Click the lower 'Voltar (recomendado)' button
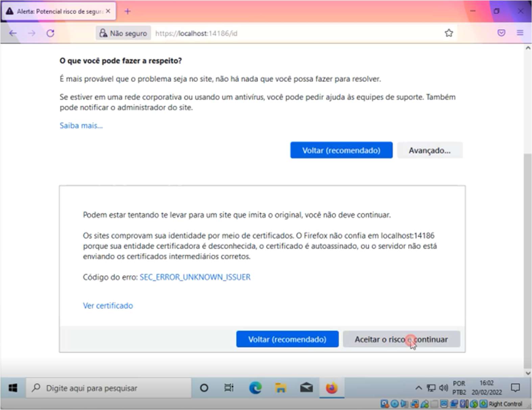532x410 pixels. [287, 339]
